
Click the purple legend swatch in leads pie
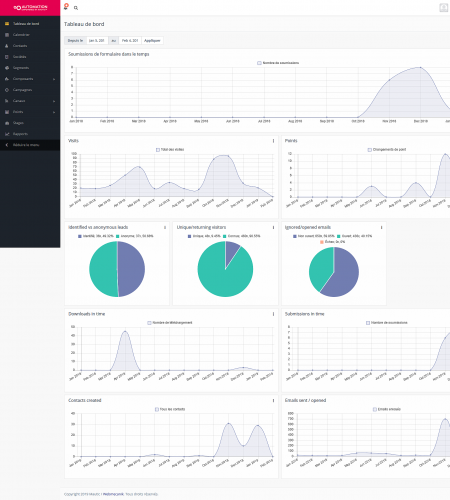[80, 236]
